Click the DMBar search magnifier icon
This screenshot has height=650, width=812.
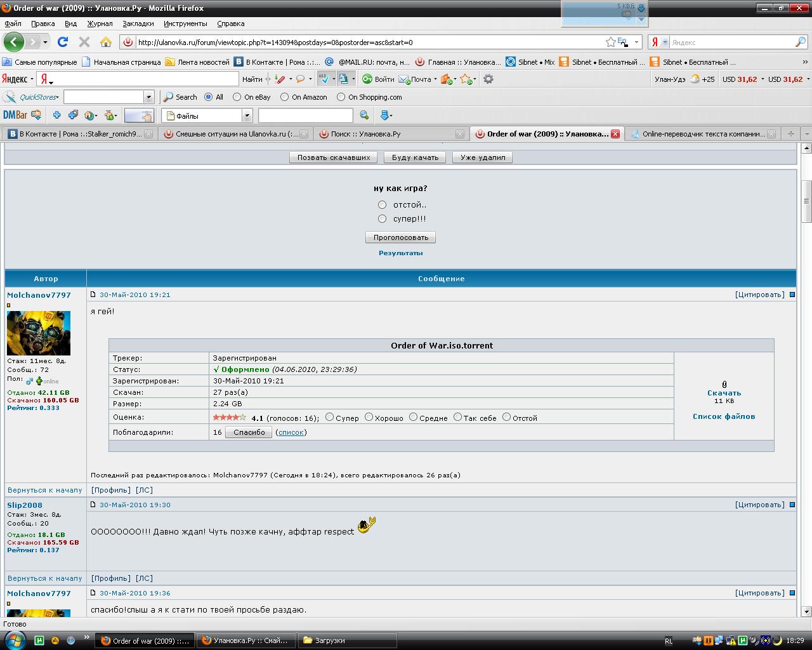pyautogui.click(x=364, y=115)
